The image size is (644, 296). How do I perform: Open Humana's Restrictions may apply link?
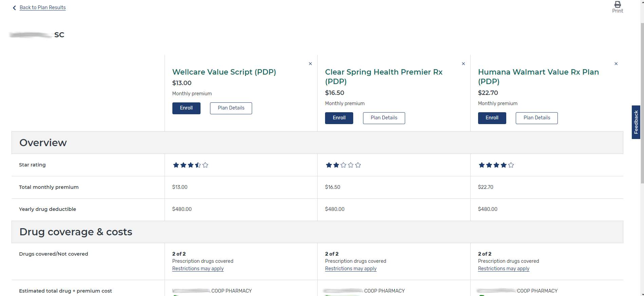tap(504, 268)
